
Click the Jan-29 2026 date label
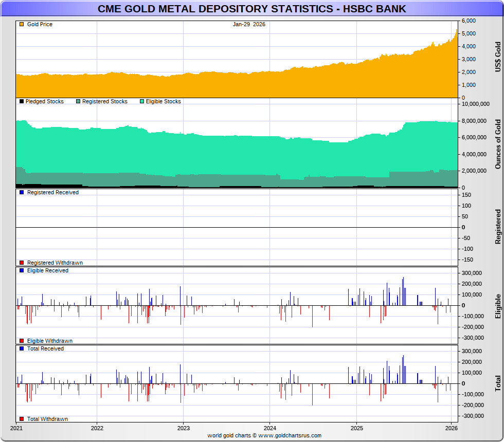tap(249, 25)
